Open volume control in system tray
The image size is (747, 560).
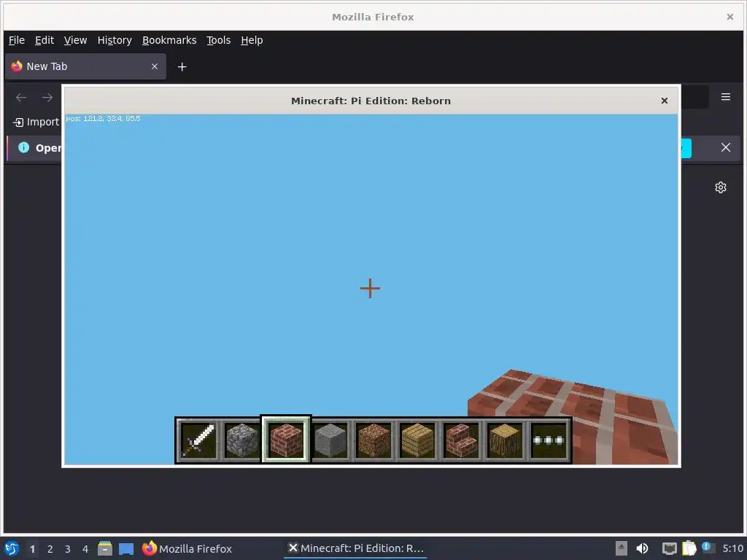coord(642,548)
